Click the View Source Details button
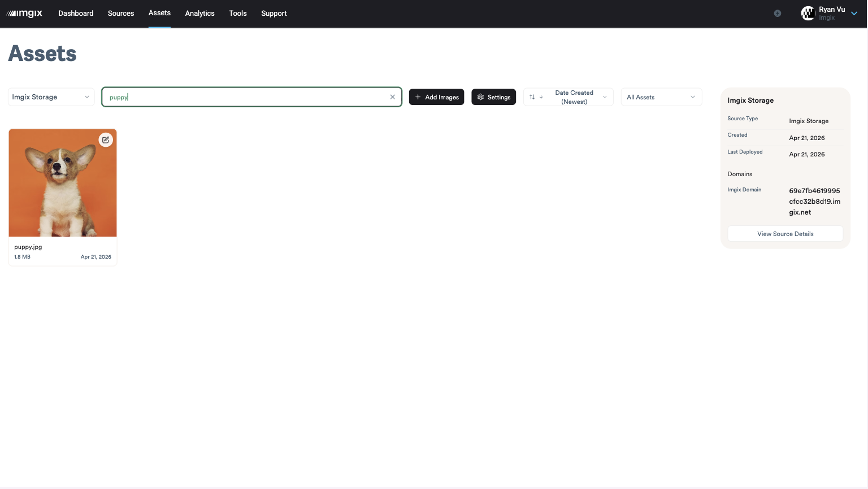This screenshot has width=868, height=489. pos(785,233)
